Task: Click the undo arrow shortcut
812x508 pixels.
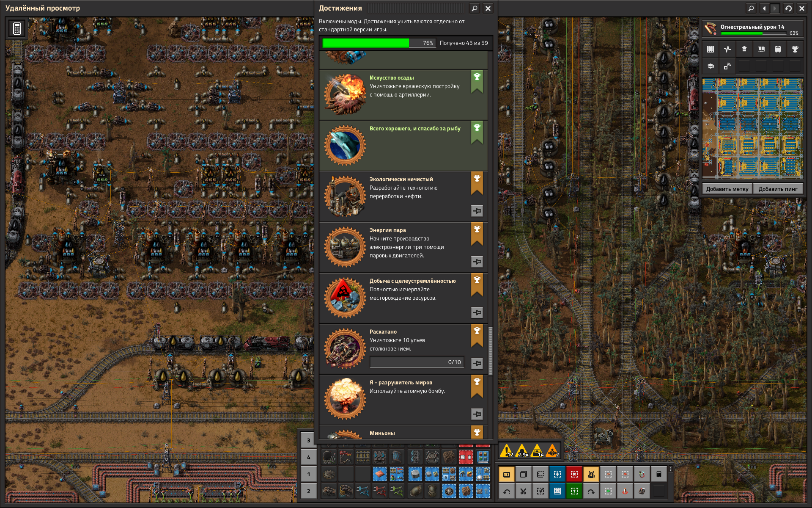Action: coord(507,491)
